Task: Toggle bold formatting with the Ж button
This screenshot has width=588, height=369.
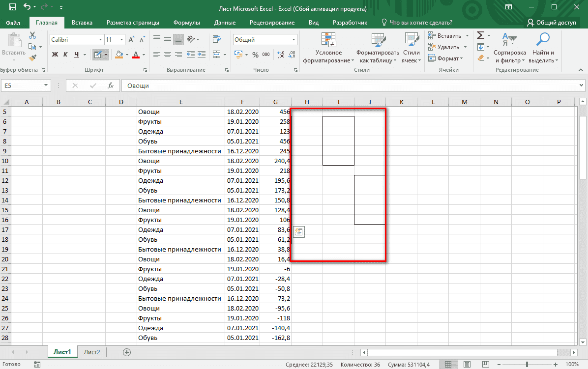Action: [54, 54]
